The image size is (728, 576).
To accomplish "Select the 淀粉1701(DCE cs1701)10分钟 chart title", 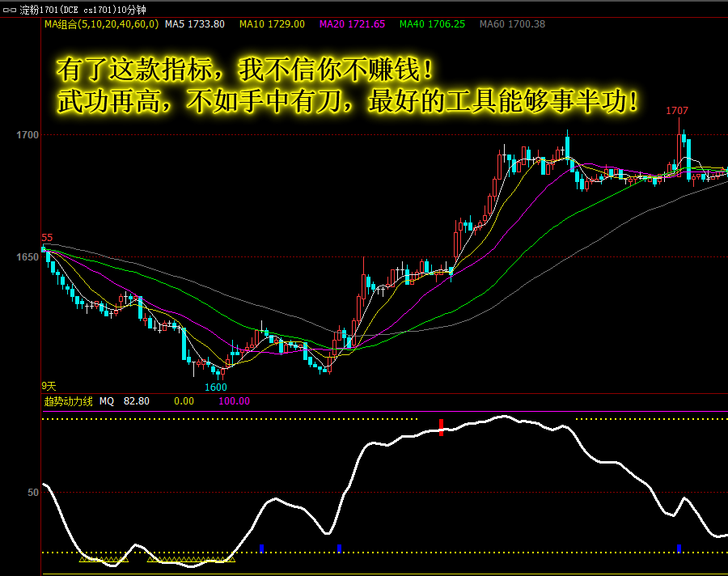I will (x=83, y=10).
